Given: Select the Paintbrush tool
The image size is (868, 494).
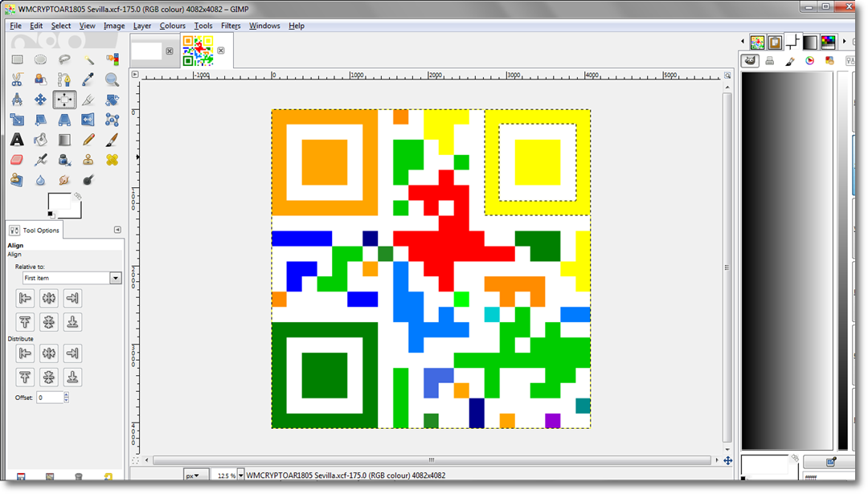Looking at the screenshot, I should 113,140.
